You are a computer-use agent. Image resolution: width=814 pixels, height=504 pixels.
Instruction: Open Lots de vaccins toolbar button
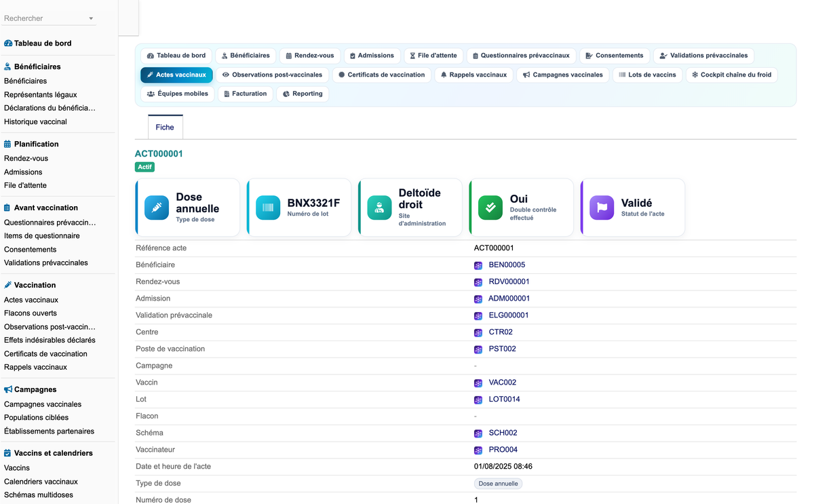(x=647, y=75)
